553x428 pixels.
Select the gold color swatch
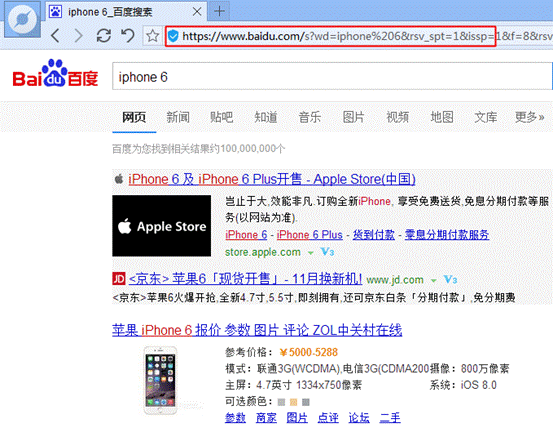[x=293, y=402]
